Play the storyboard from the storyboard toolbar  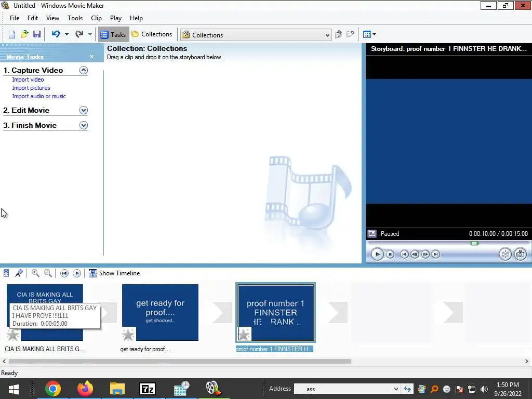tap(77, 273)
